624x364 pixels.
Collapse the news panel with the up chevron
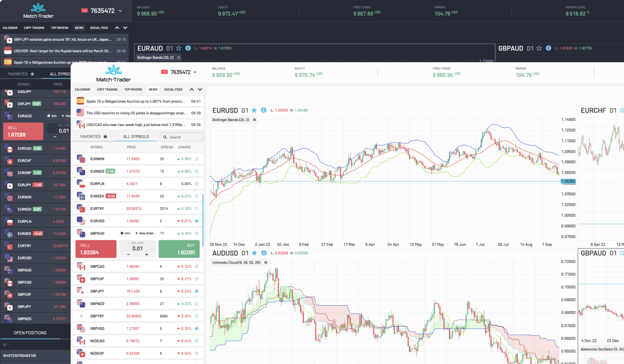(191, 90)
